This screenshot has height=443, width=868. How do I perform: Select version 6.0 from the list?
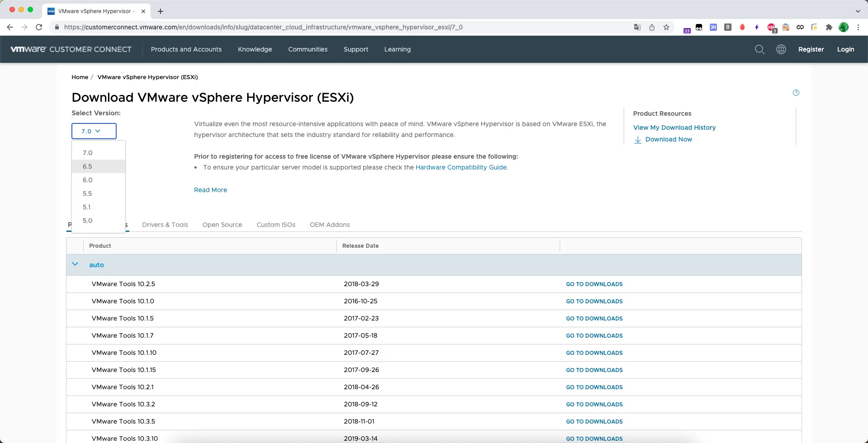[99, 180]
